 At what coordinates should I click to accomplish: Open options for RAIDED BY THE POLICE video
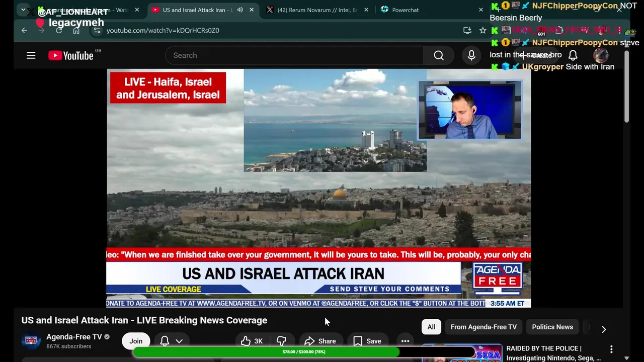coord(611,349)
